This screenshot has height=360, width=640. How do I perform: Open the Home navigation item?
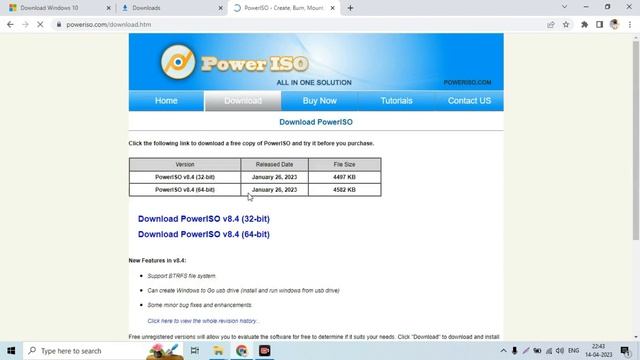tap(166, 101)
